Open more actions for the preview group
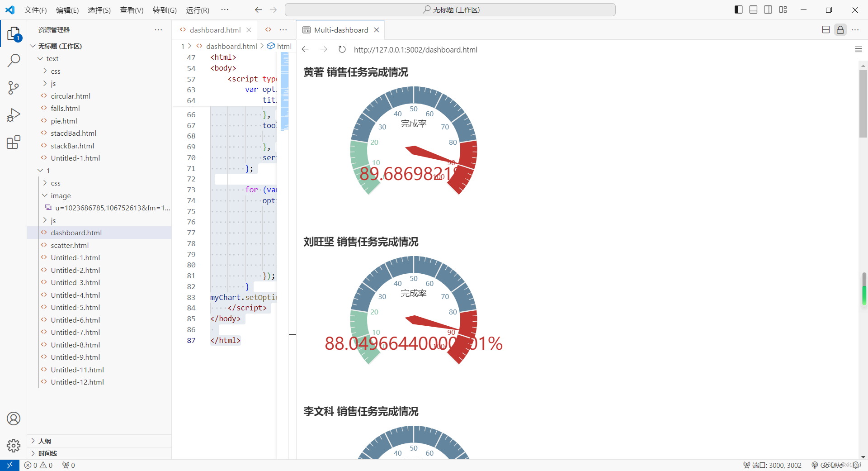Image resolution: width=868 pixels, height=471 pixels. 855,30
